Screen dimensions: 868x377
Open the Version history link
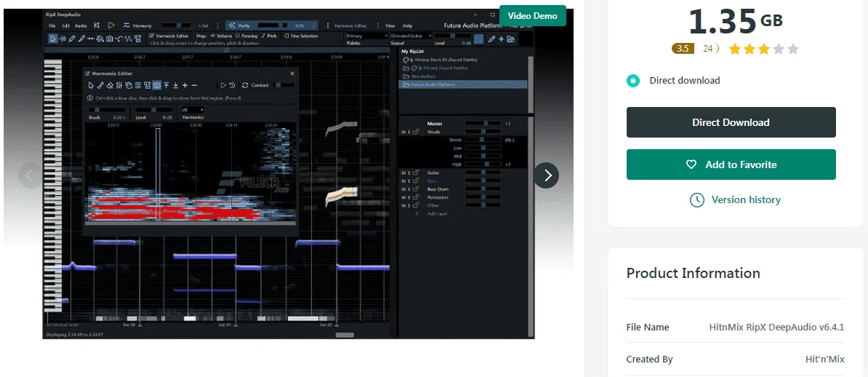(x=746, y=199)
